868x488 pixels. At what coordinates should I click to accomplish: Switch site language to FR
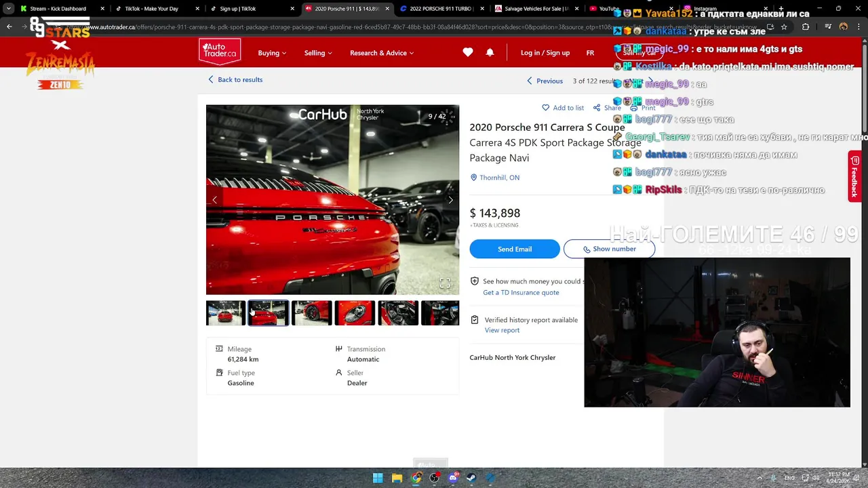[x=590, y=53]
